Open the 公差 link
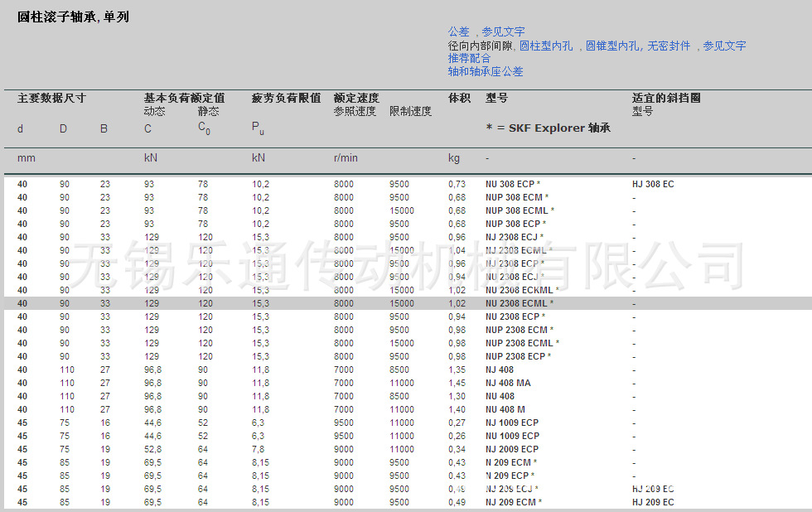This screenshot has width=812, height=512. pos(458,31)
